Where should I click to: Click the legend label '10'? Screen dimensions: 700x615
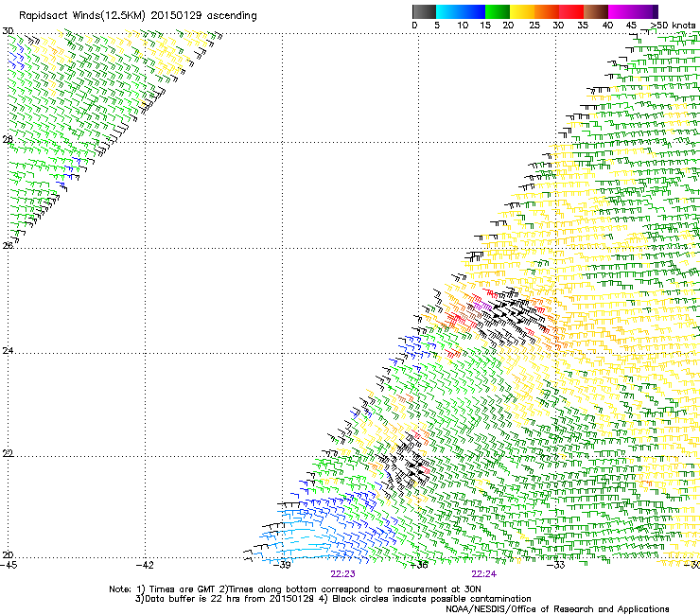click(463, 26)
